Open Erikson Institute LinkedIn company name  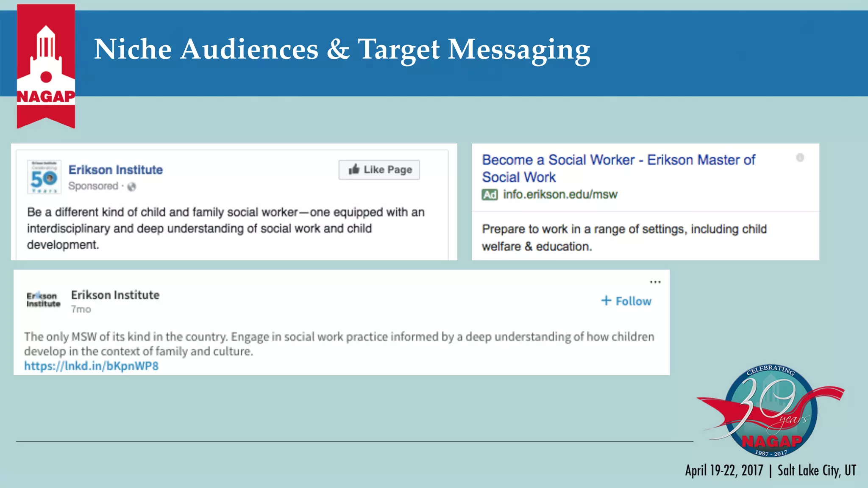click(x=115, y=295)
